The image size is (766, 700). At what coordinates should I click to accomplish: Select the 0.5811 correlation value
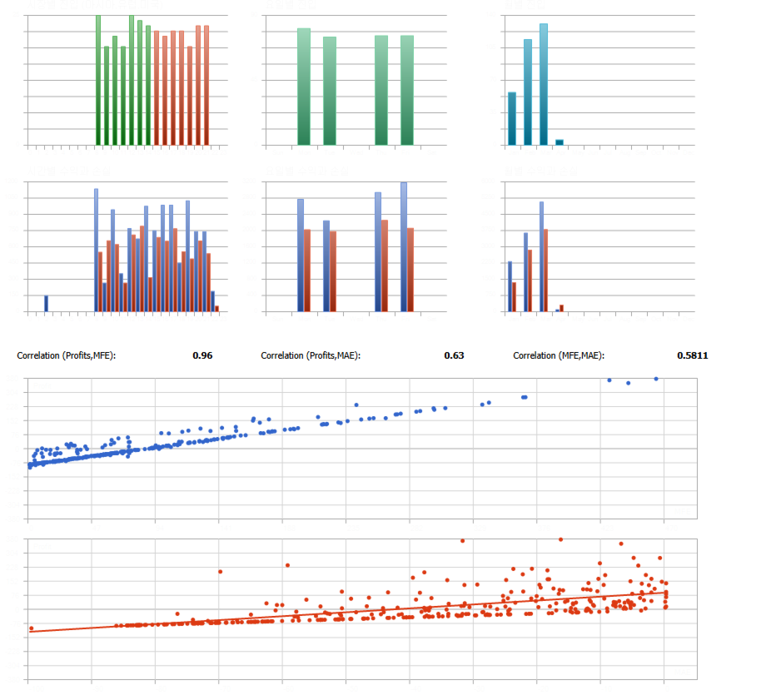692,355
